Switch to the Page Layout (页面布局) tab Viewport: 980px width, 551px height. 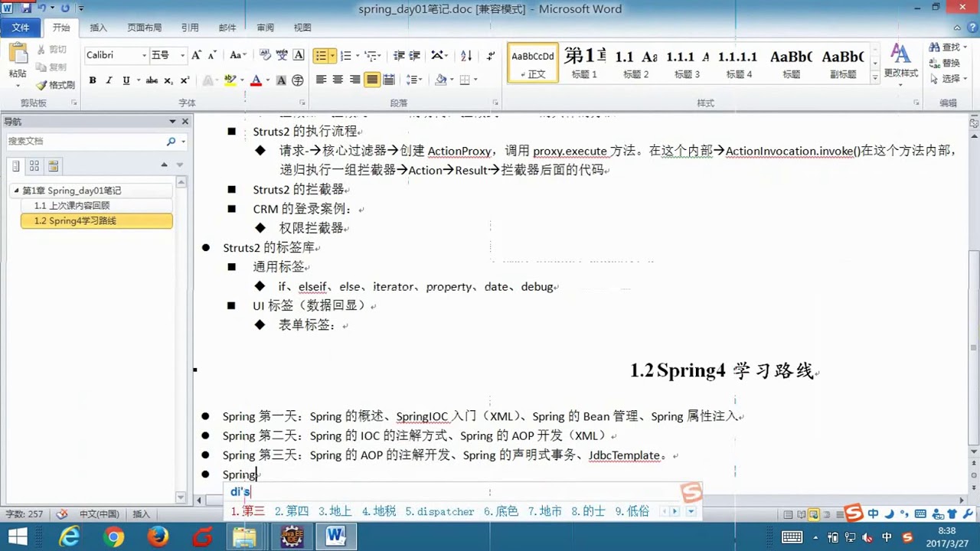(x=144, y=28)
